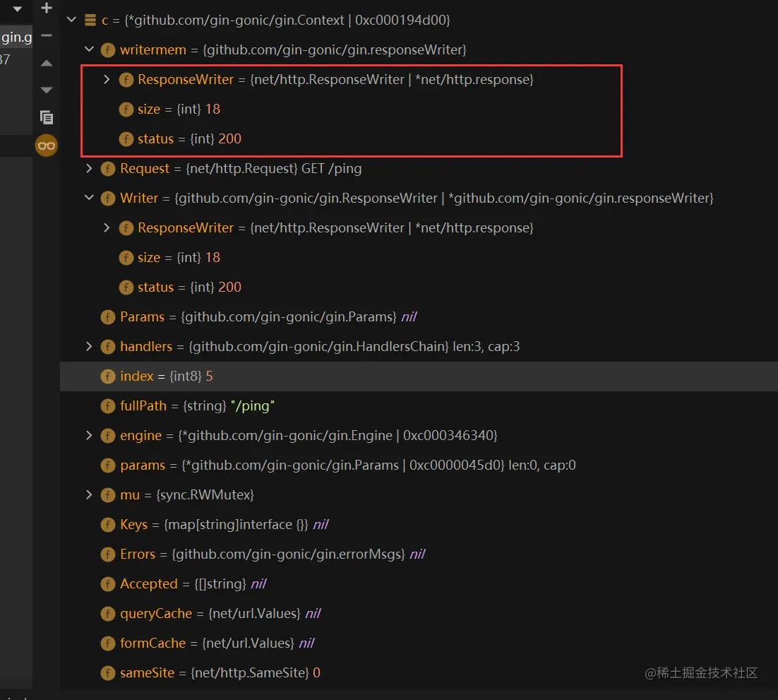Select the fullPath "/ping" row
This screenshot has width=778, height=700.
(x=419, y=406)
